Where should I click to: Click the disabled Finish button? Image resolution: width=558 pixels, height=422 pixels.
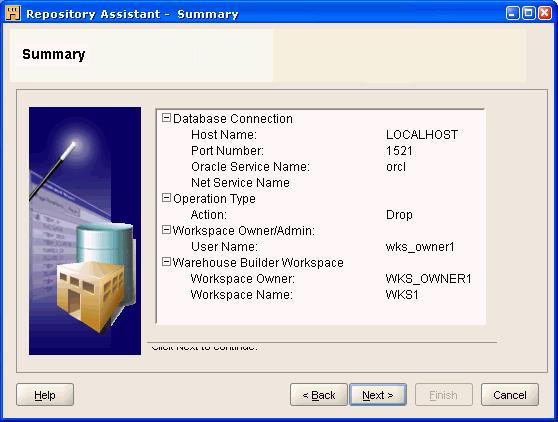pyautogui.click(x=444, y=395)
